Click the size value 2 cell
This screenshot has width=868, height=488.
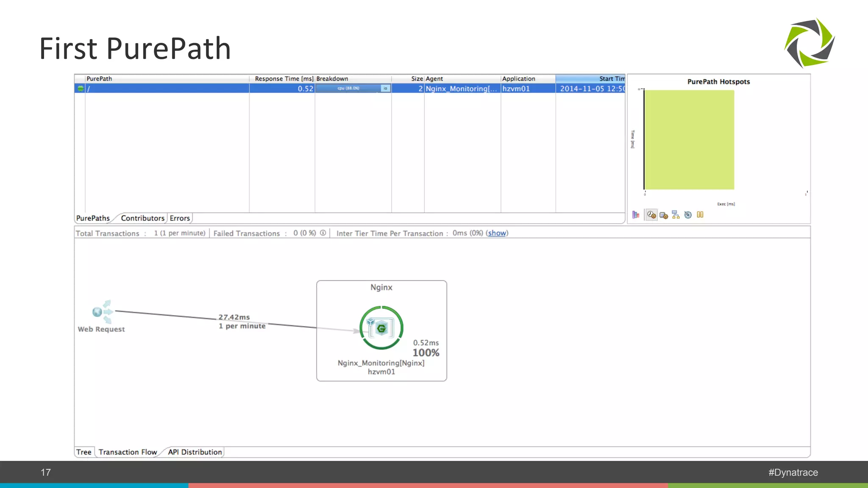[408, 89]
